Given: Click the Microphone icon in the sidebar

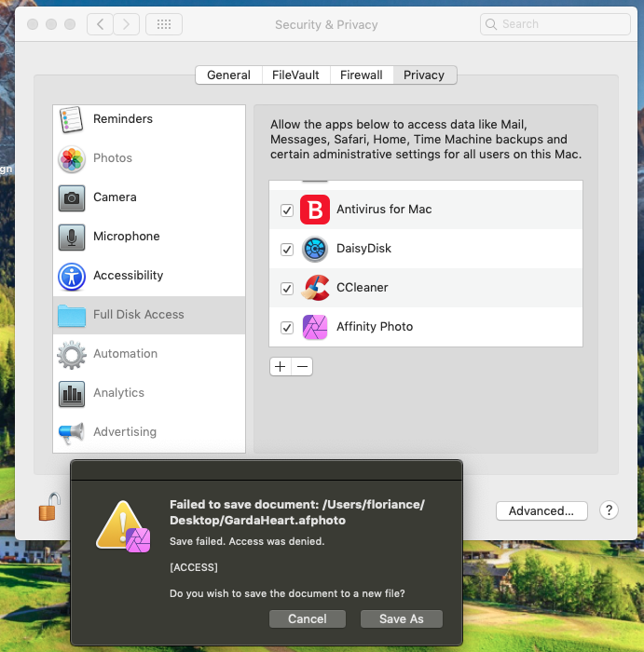Looking at the screenshot, I should click(x=72, y=237).
